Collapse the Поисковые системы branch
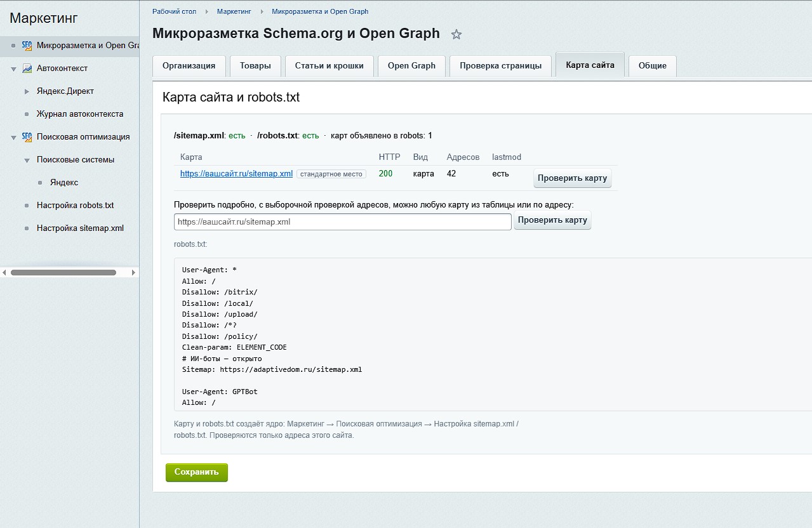812x528 pixels. (27, 160)
